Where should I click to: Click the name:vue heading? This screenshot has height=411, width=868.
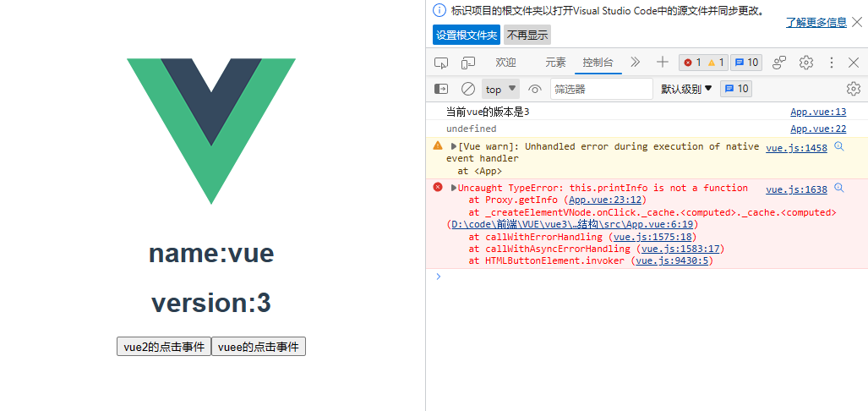tap(211, 254)
